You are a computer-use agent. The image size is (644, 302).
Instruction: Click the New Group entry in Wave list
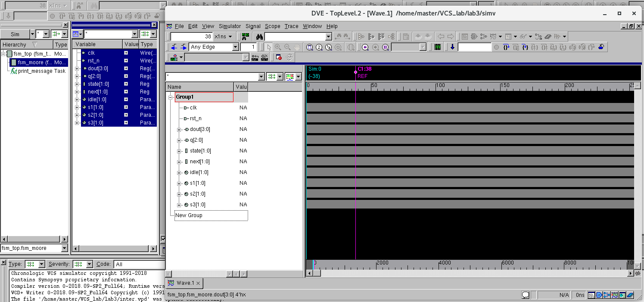tap(188, 215)
